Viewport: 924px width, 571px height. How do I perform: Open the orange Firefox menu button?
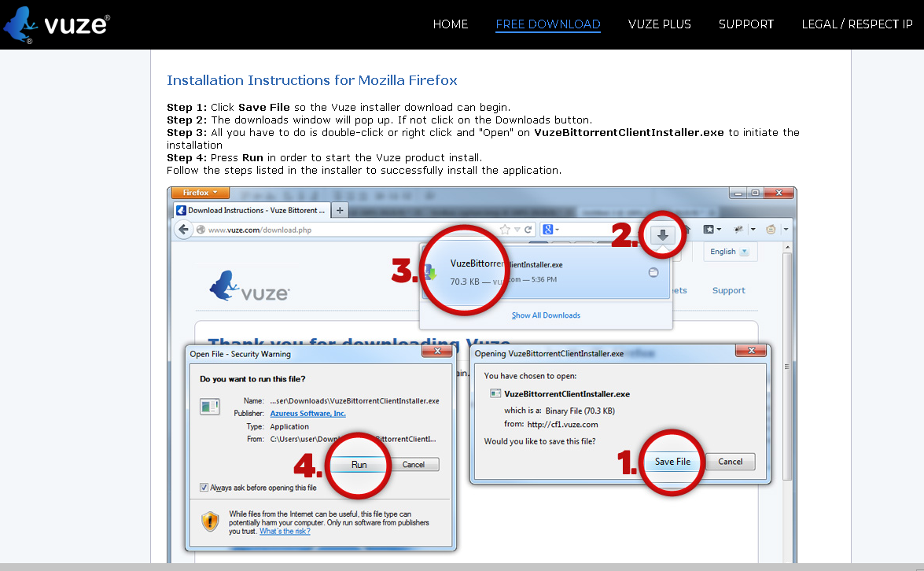coord(200,193)
